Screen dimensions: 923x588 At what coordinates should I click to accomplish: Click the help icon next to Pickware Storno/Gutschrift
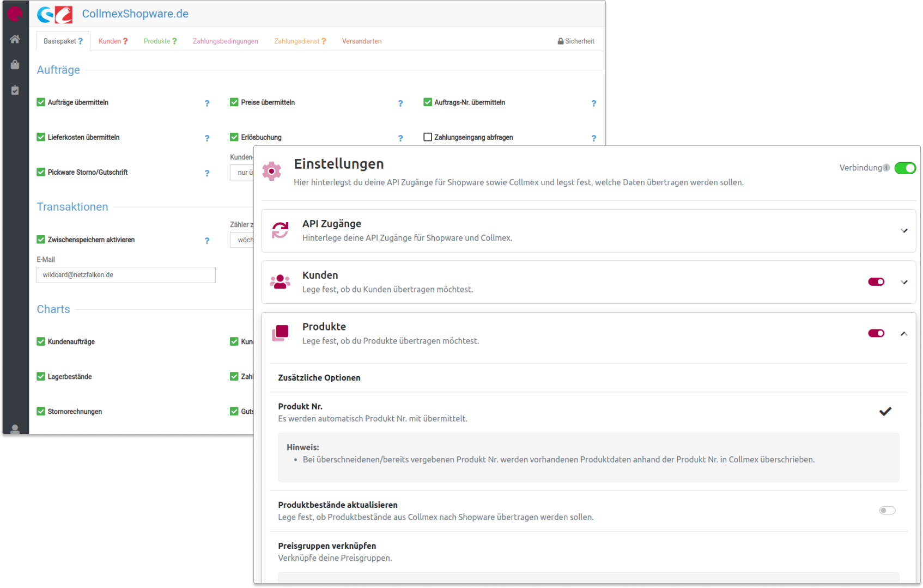coord(207,173)
